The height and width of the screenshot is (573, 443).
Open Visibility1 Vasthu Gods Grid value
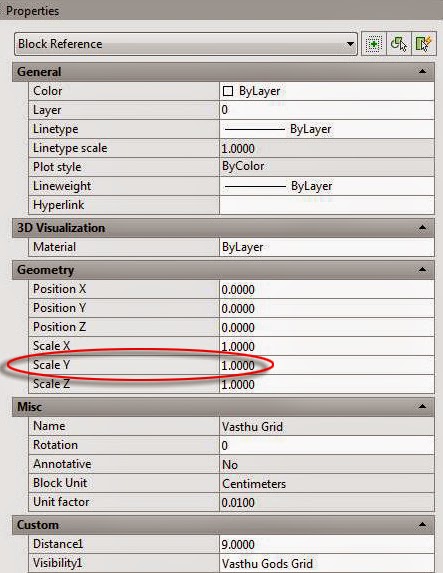click(327, 563)
